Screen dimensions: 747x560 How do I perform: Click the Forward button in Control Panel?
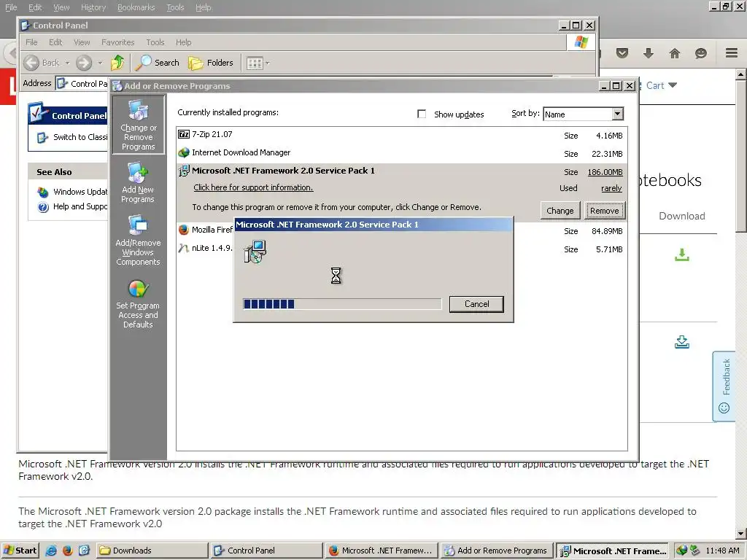(x=84, y=63)
